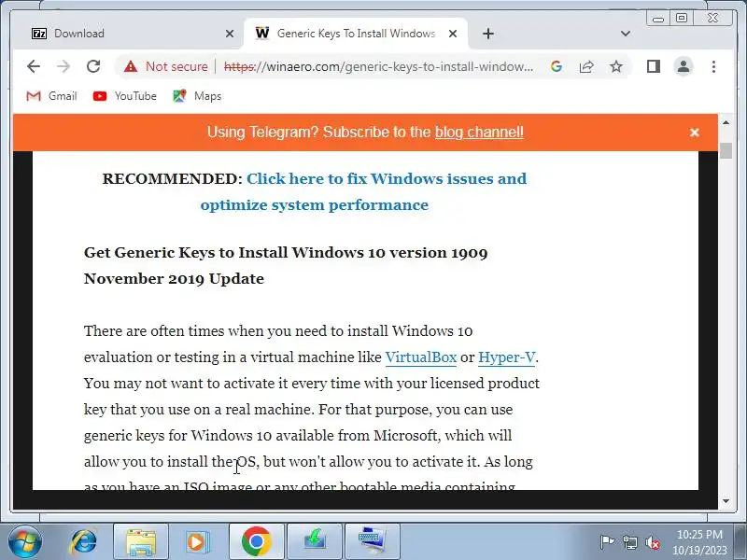The image size is (747, 560).
Task: Open the YouTube bookmark
Action: coord(125,96)
